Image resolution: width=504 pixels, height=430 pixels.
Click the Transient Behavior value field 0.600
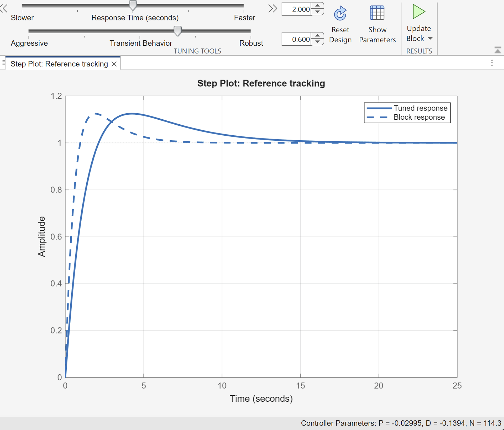click(296, 39)
